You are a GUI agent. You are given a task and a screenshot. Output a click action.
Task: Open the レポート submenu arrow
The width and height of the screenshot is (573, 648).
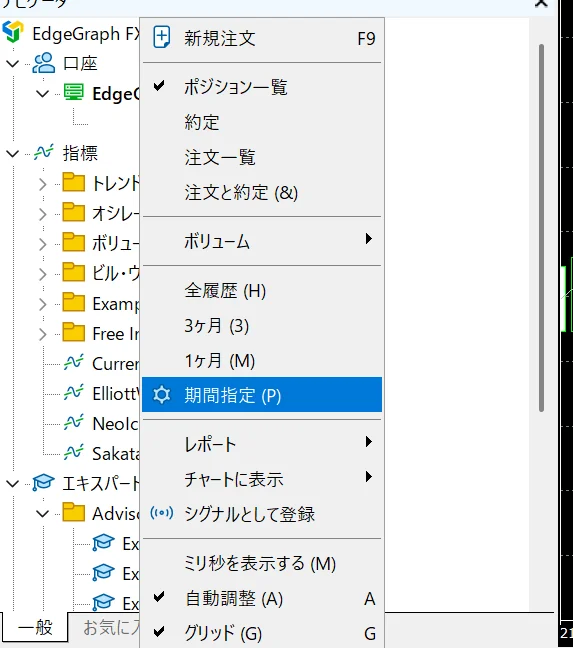pyautogui.click(x=369, y=442)
